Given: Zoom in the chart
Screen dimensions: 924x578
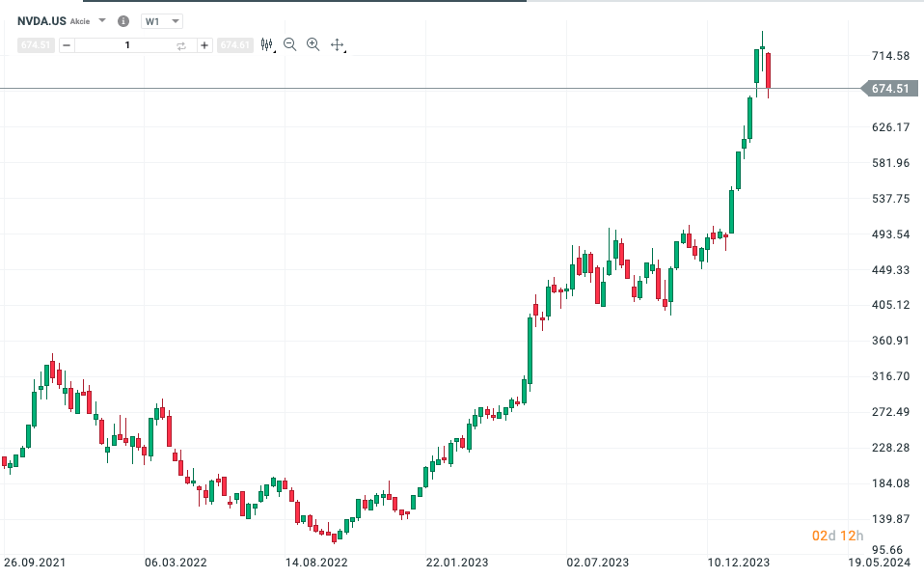Looking at the screenshot, I should click(313, 44).
